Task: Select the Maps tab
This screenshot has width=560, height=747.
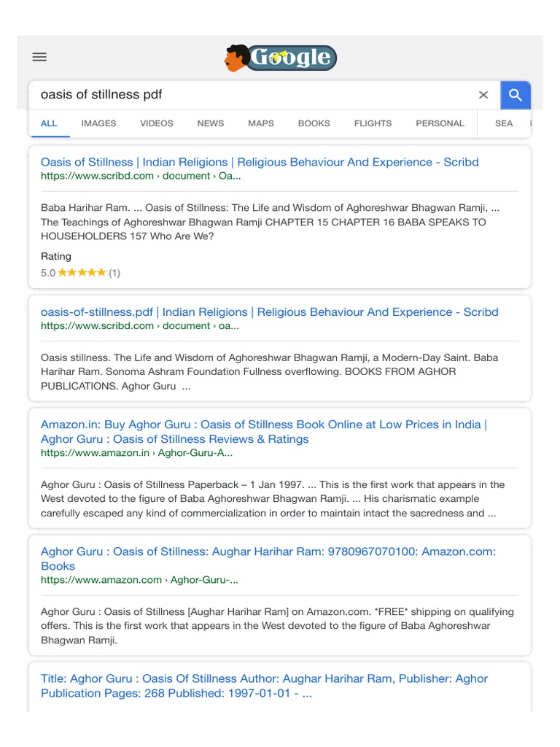Action: coord(261,123)
